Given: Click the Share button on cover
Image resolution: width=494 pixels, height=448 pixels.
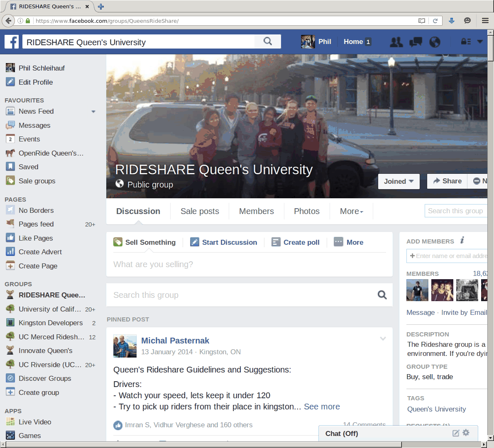Looking at the screenshot, I should 448,181.
